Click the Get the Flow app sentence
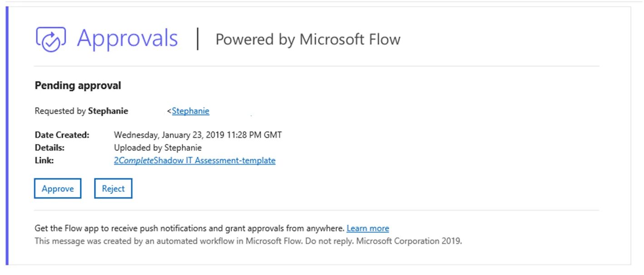The width and height of the screenshot is (644, 275). 190,228
